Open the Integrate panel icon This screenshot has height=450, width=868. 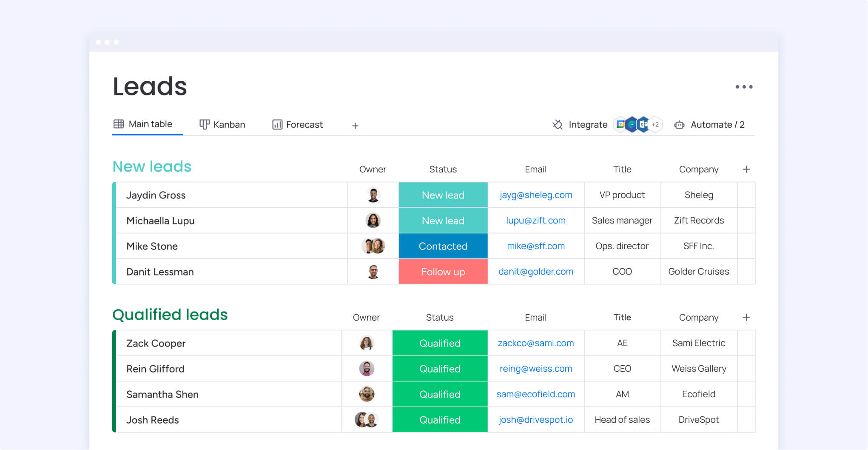click(557, 125)
